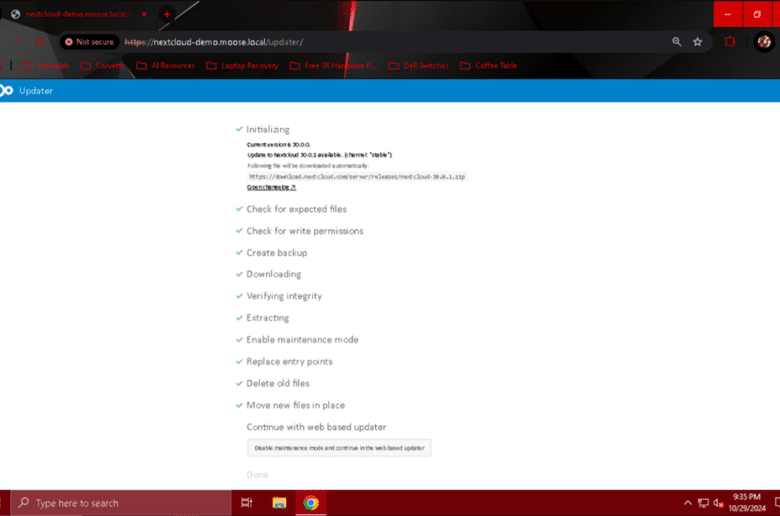Reload the page with the refresh icon
780x516 pixels.
click(40, 42)
